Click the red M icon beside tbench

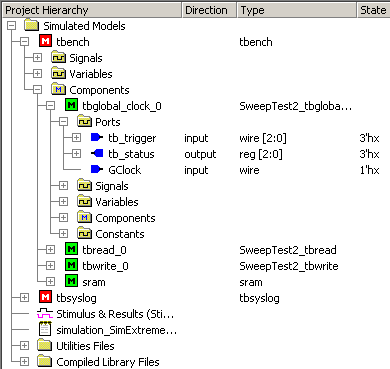[45, 41]
